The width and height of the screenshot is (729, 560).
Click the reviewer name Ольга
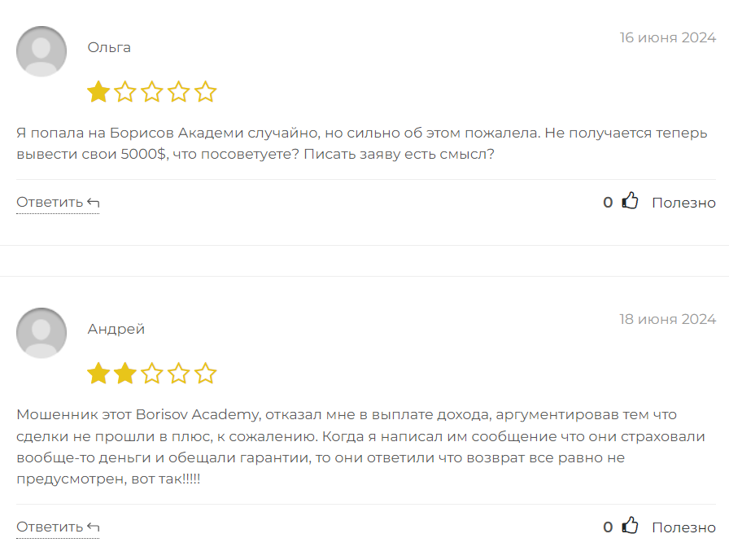[109, 47]
